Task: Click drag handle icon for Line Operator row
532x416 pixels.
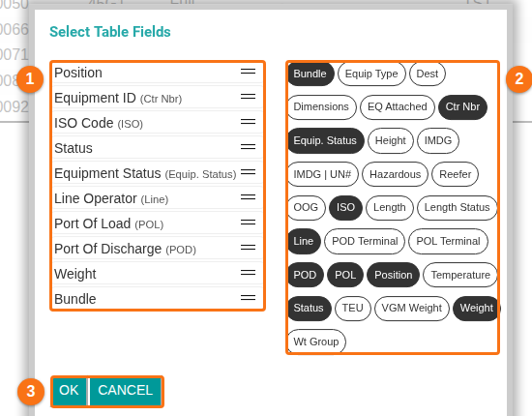Action: 248,196
